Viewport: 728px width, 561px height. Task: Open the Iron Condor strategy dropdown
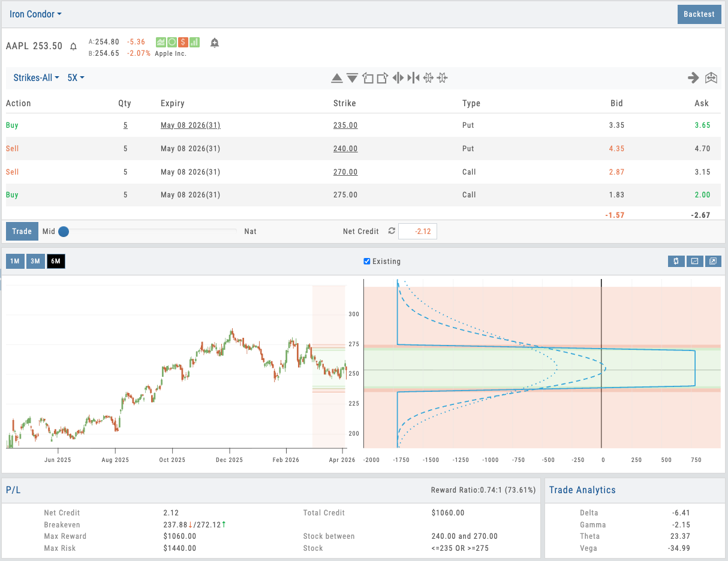coord(35,14)
